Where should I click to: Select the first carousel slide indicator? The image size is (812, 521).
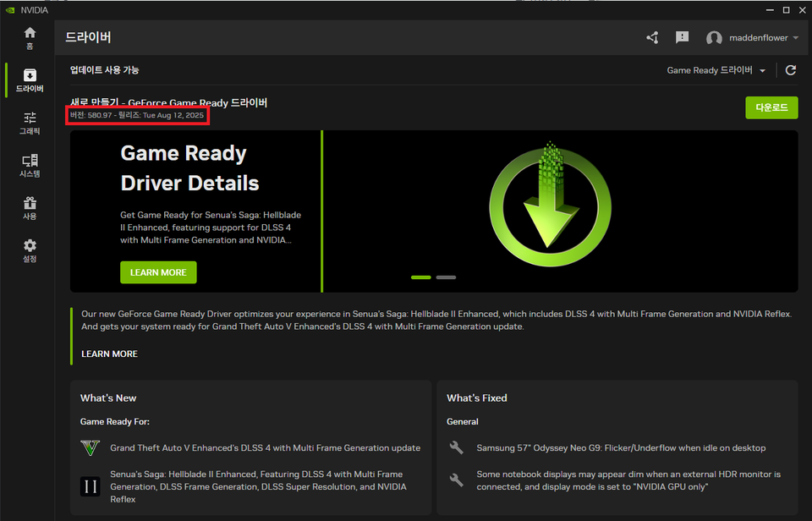421,277
